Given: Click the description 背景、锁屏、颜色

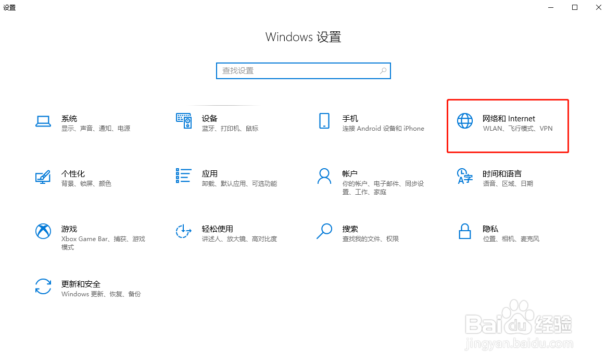Looking at the screenshot, I should [86, 183].
